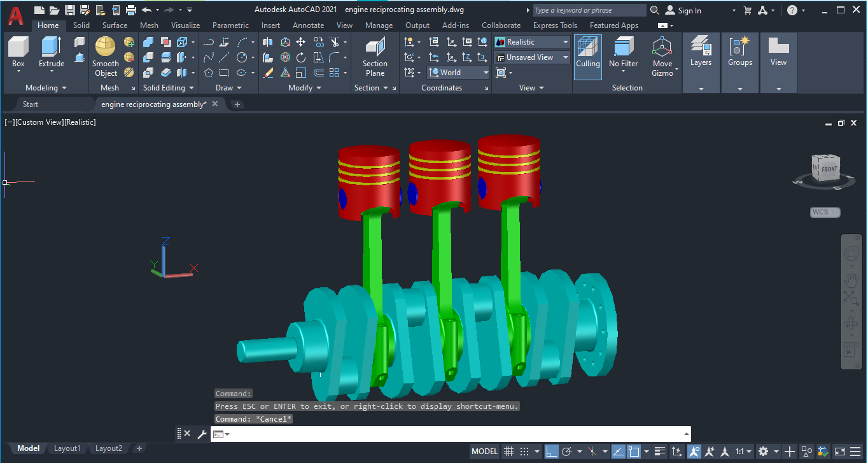This screenshot has width=868, height=463.
Task: Expand the Solid Editing panel
Action: (x=169, y=88)
